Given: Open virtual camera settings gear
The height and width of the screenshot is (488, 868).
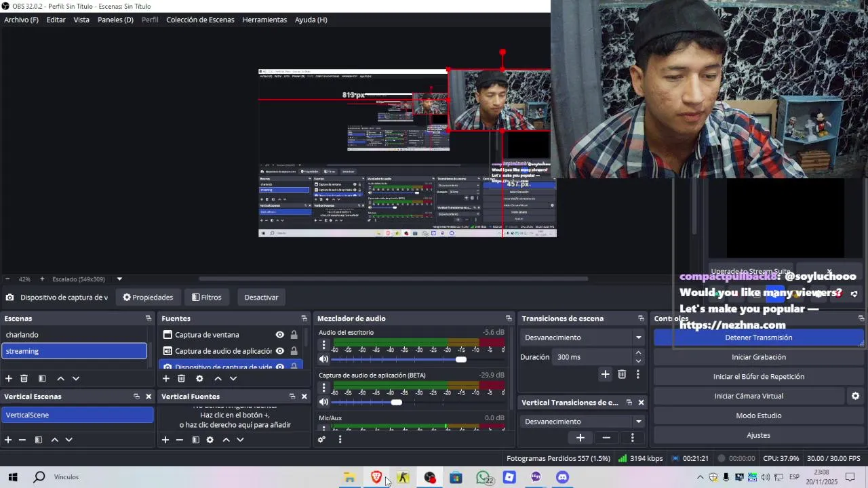Looking at the screenshot, I should click(855, 396).
